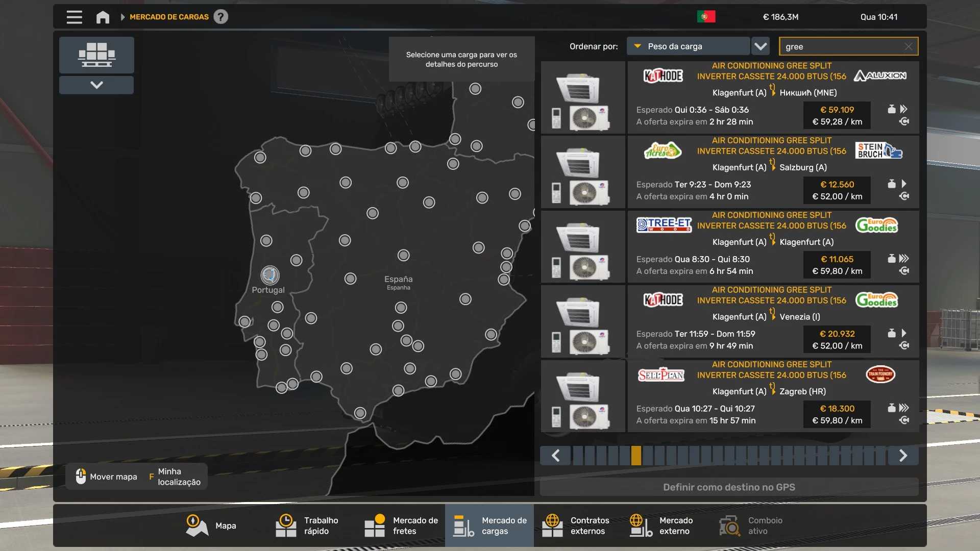Go to next page of cargo list
Viewport: 980px width, 551px height.
point(902,455)
